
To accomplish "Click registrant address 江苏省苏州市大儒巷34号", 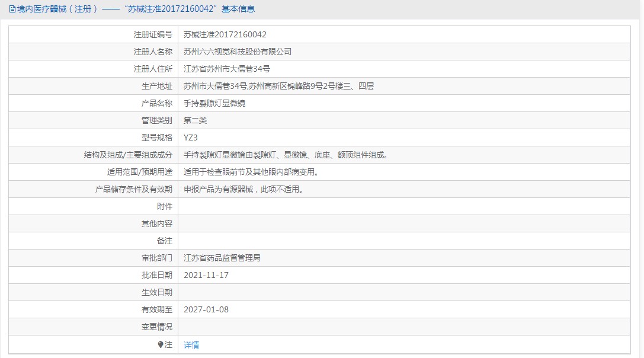I will coord(227,69).
